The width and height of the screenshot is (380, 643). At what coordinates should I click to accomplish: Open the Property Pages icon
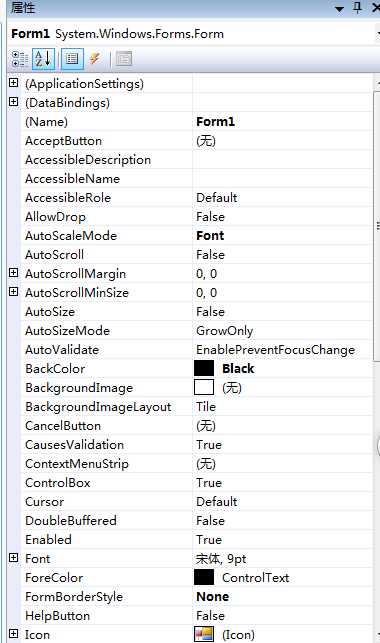tap(124, 59)
